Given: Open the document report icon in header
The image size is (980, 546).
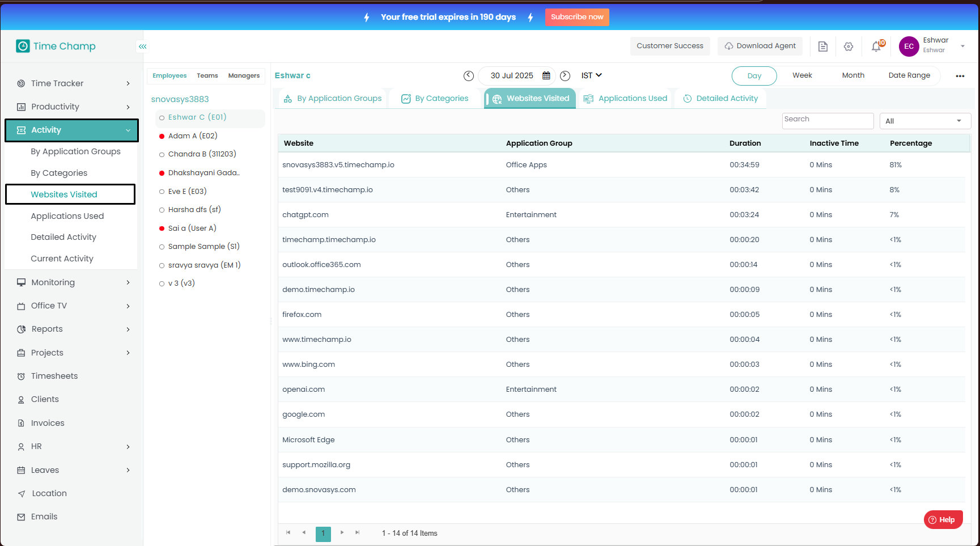Looking at the screenshot, I should click(x=823, y=46).
